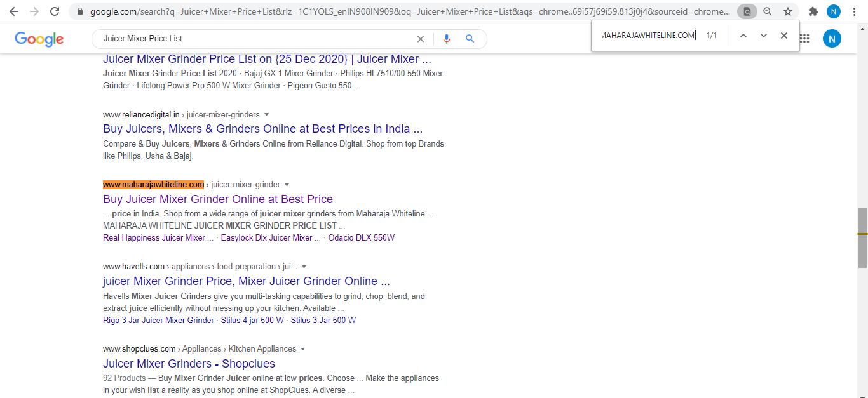The width and height of the screenshot is (868, 398).
Task: Jump to previous find match
Action: click(x=743, y=36)
